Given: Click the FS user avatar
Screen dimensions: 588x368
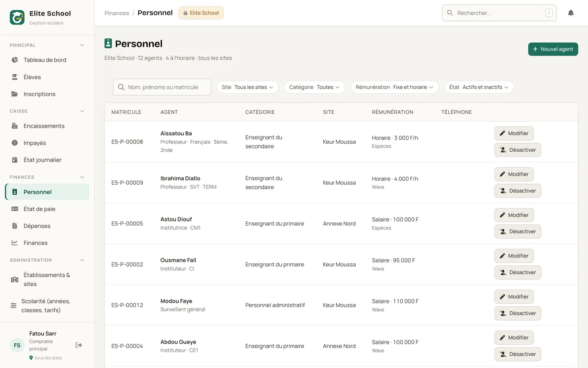Looking at the screenshot, I should tap(17, 346).
